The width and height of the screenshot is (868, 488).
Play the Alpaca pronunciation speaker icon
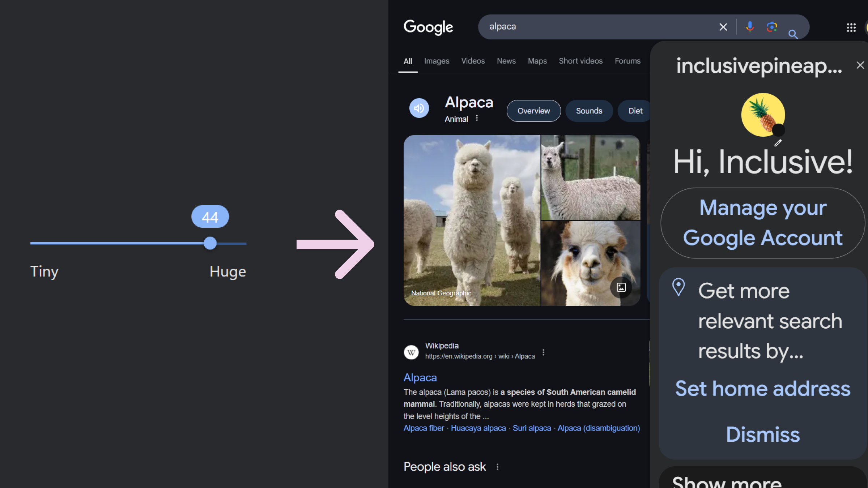coord(419,108)
